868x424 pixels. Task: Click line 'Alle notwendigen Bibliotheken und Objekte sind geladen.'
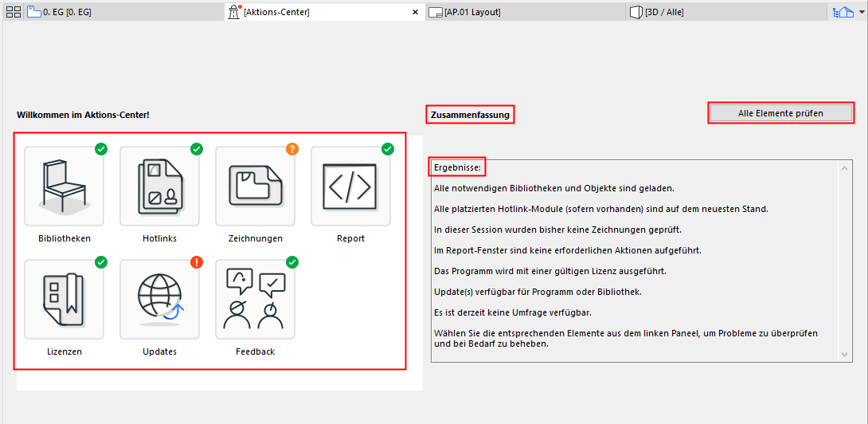[553, 188]
